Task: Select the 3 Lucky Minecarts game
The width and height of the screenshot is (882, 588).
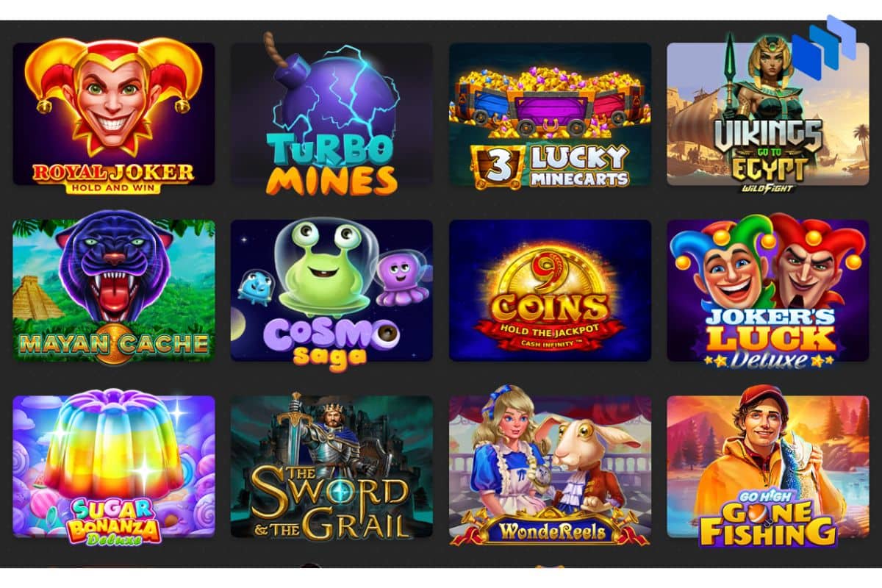Action: coord(550,115)
